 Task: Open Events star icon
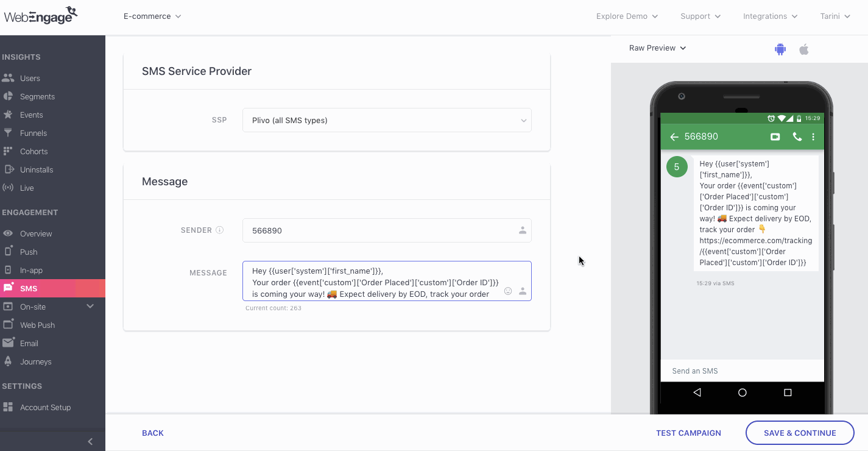pos(8,115)
